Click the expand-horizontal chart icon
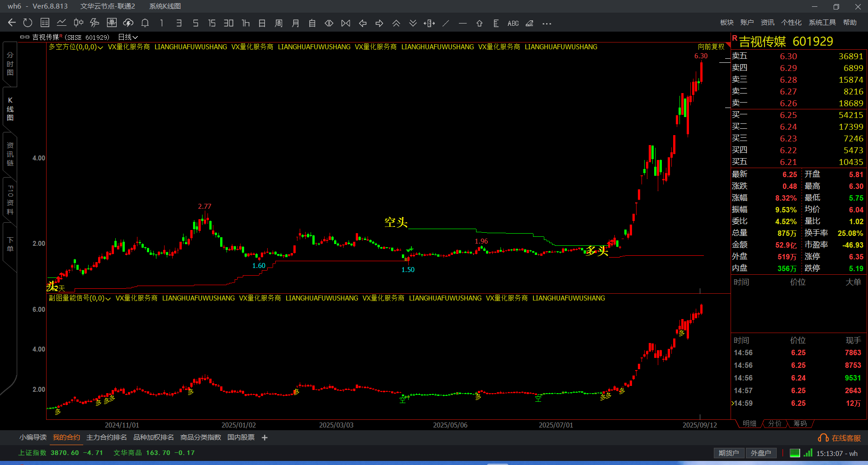 329,23
